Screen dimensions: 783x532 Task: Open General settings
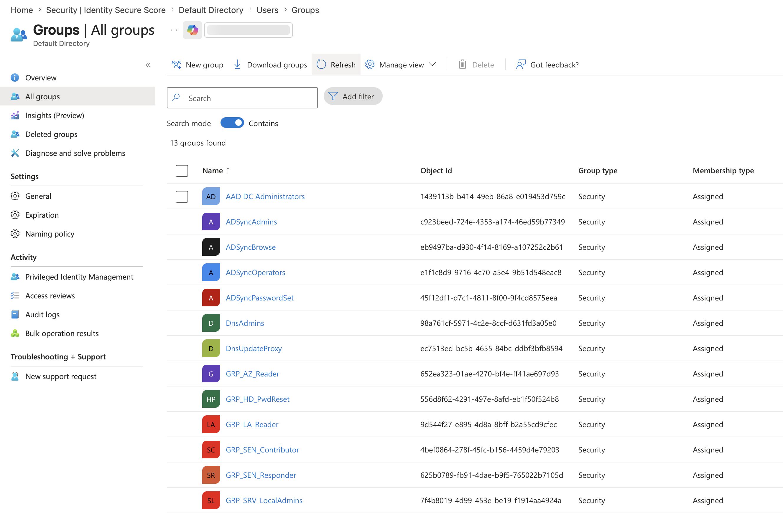(78, 196)
